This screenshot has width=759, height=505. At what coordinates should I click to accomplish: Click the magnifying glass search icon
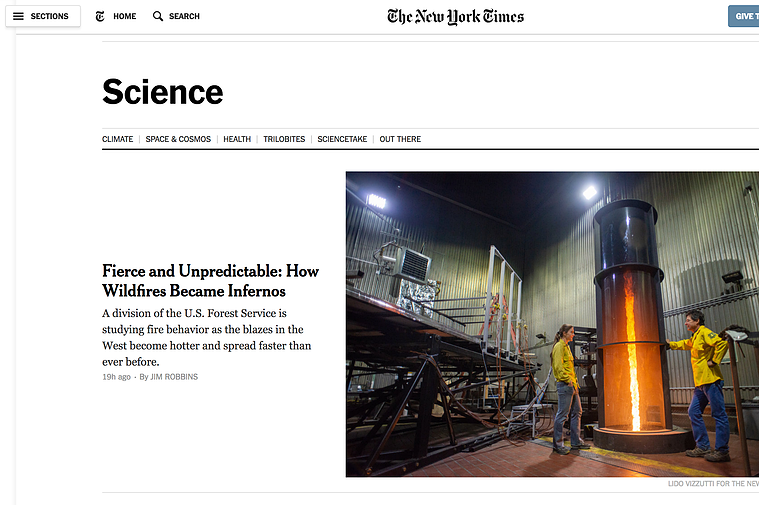[x=158, y=16]
